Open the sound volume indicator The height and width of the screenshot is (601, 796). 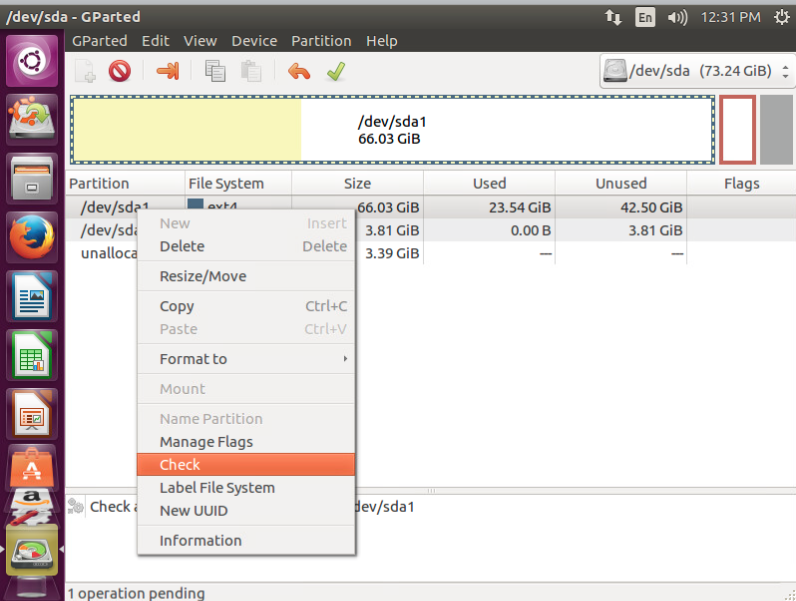click(678, 18)
